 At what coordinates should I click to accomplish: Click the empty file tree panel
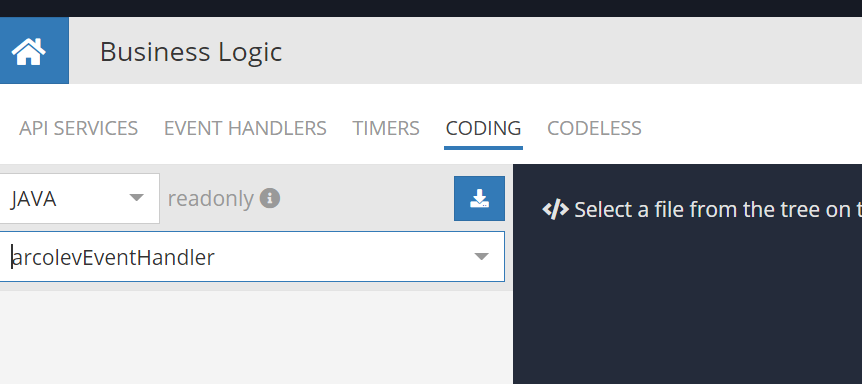click(256, 337)
